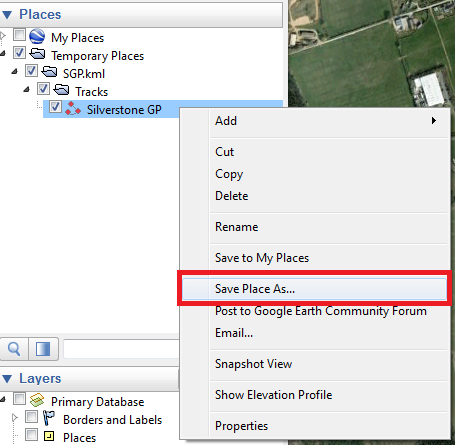Click the Temporary Places folder icon
Image resolution: width=455 pixels, height=445 pixels.
[37, 54]
